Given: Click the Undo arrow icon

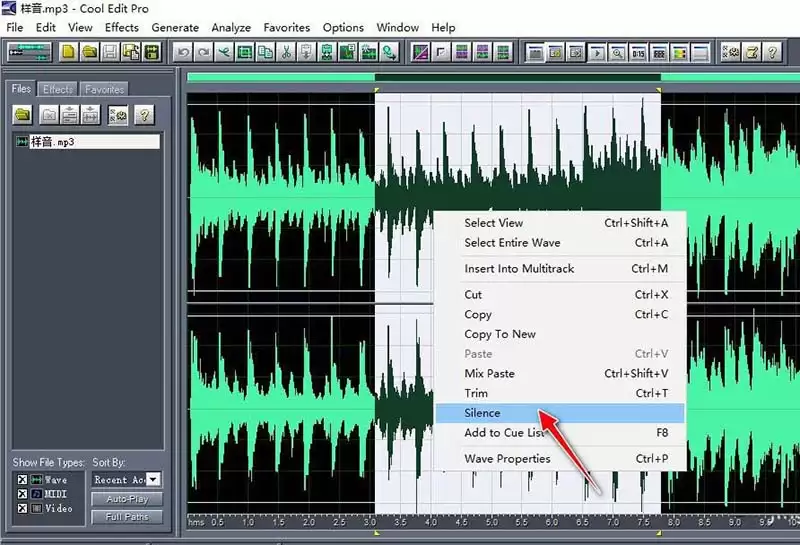Looking at the screenshot, I should (x=183, y=52).
